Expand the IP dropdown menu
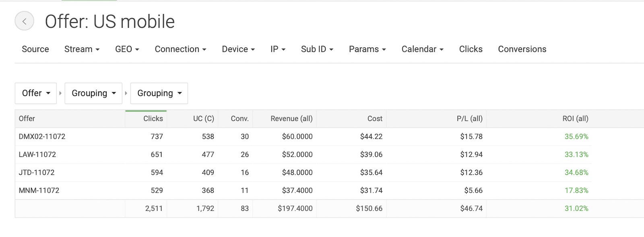 coord(278,49)
